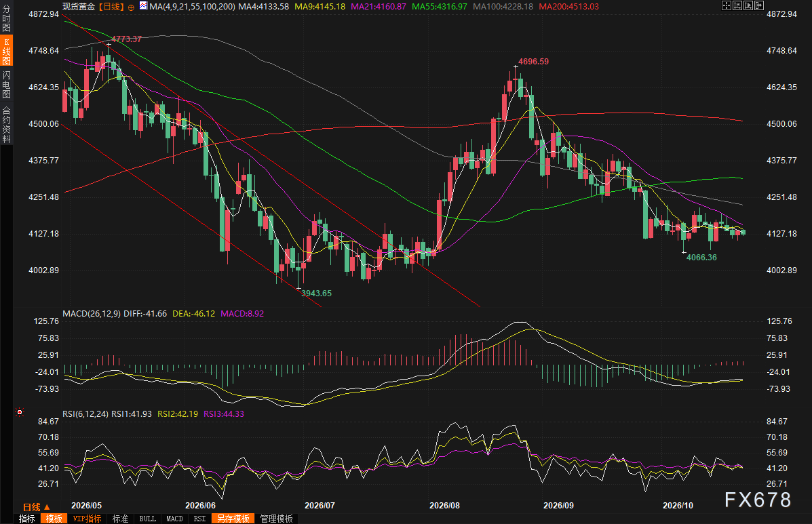The height and width of the screenshot is (524, 812).
Task: Click the orange circle icon beside 日线 title
Action: tap(131, 7)
